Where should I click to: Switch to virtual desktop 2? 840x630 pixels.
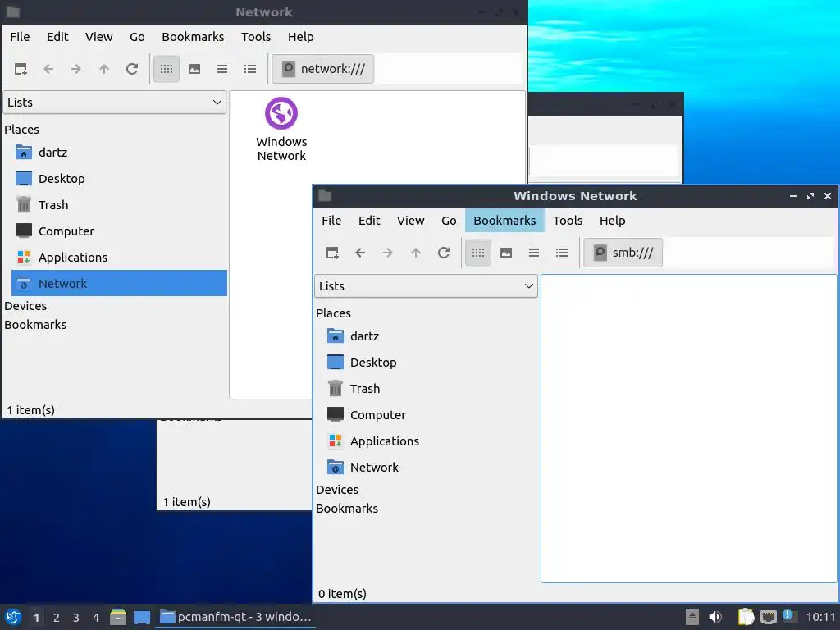[x=57, y=618]
